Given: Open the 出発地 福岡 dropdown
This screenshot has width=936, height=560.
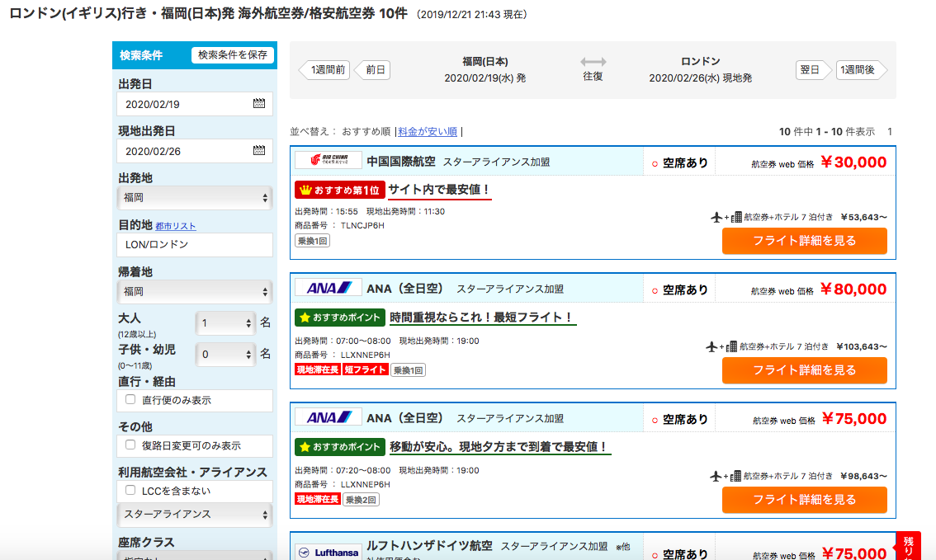Looking at the screenshot, I should coord(195,197).
